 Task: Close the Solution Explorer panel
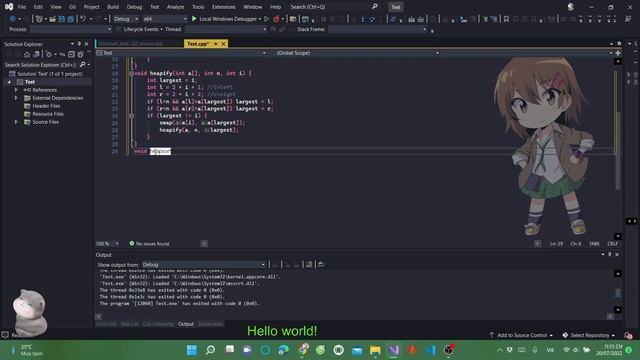click(86, 44)
